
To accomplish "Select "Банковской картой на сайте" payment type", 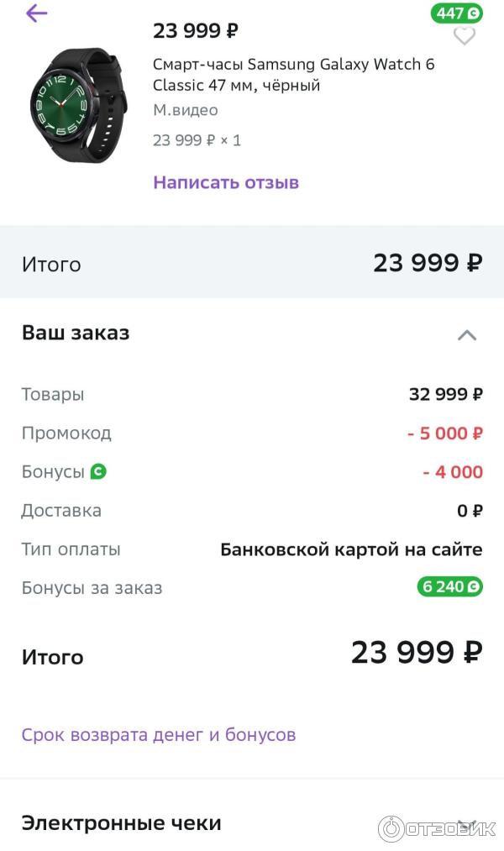I will (x=351, y=549).
